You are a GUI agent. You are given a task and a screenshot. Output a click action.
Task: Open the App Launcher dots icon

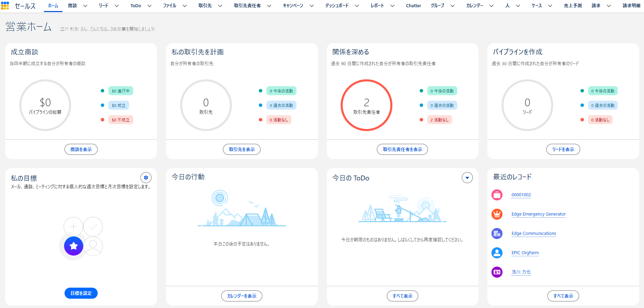(5, 6)
